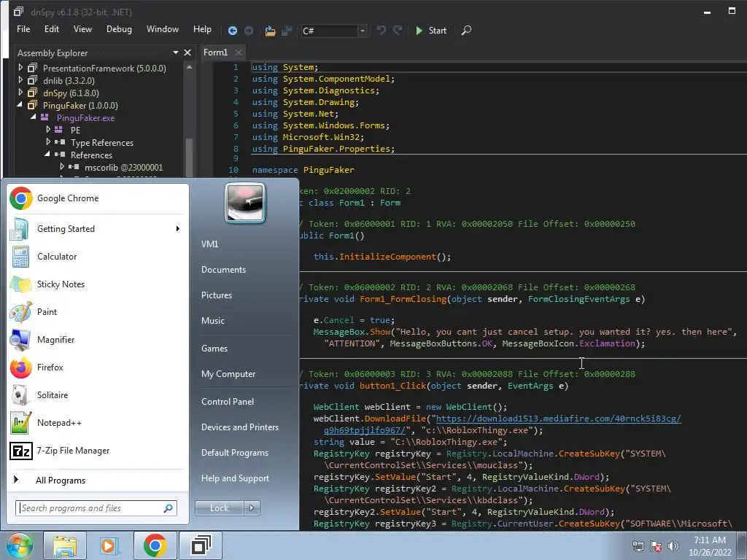Select PinguFaker.exe in the tree
This screenshot has width=747, height=560.
tap(86, 117)
